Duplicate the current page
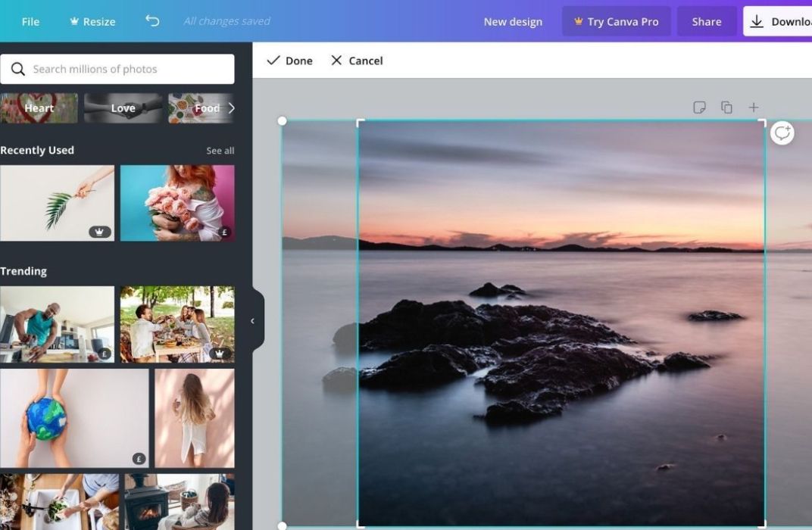The image size is (812, 530). pyautogui.click(x=726, y=107)
